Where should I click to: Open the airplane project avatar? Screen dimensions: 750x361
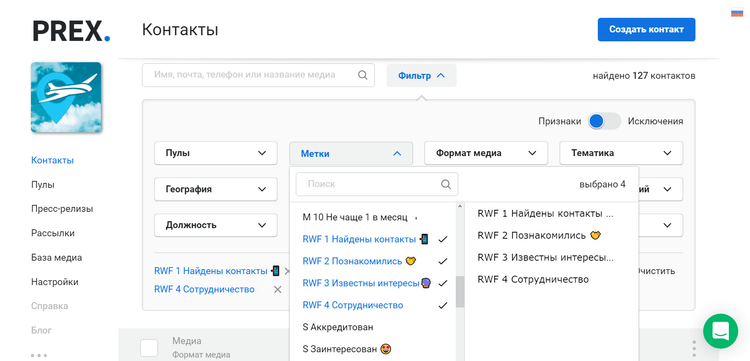pos(66,97)
